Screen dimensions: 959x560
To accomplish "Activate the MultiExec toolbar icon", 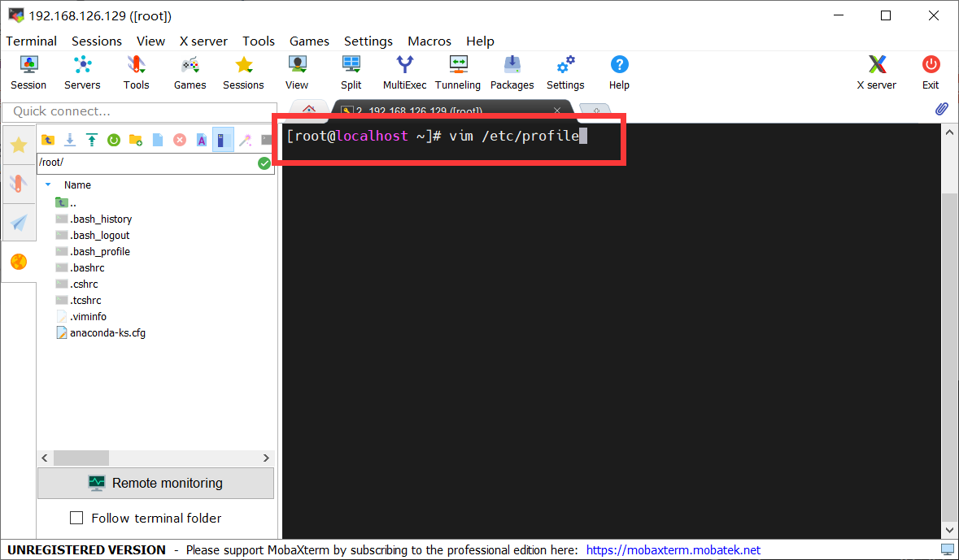I will (x=404, y=73).
